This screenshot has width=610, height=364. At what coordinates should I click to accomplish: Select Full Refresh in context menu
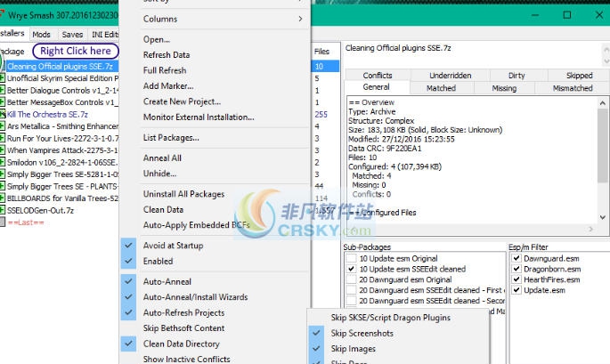click(x=215, y=70)
